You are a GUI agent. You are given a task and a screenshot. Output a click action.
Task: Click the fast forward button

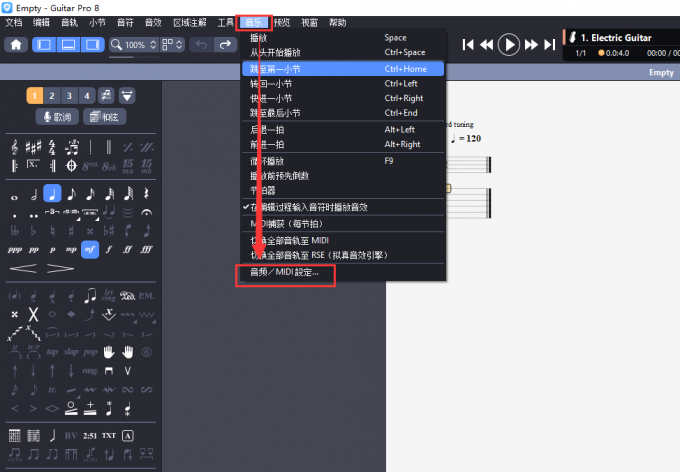[x=531, y=44]
